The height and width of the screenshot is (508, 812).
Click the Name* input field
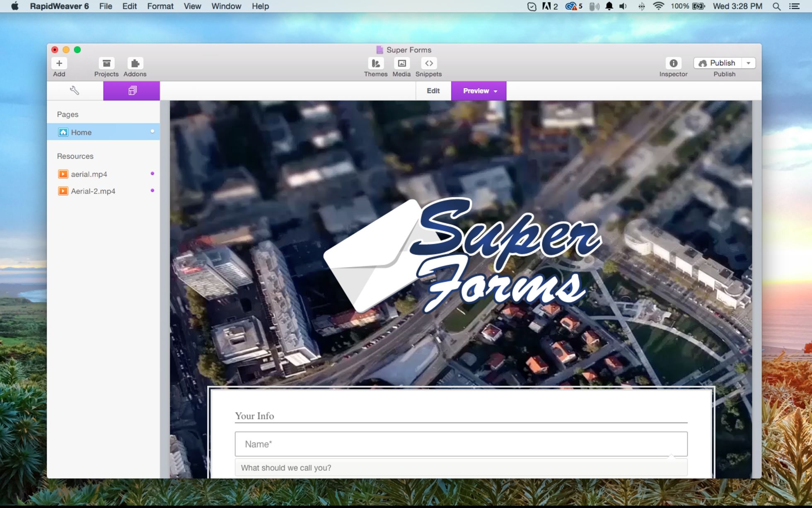point(461,444)
